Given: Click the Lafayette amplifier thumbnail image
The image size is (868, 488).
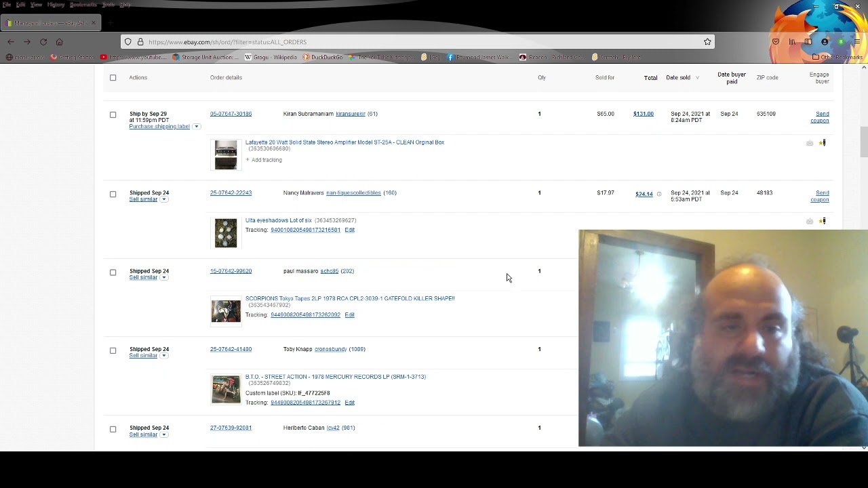Looking at the screenshot, I should point(226,155).
